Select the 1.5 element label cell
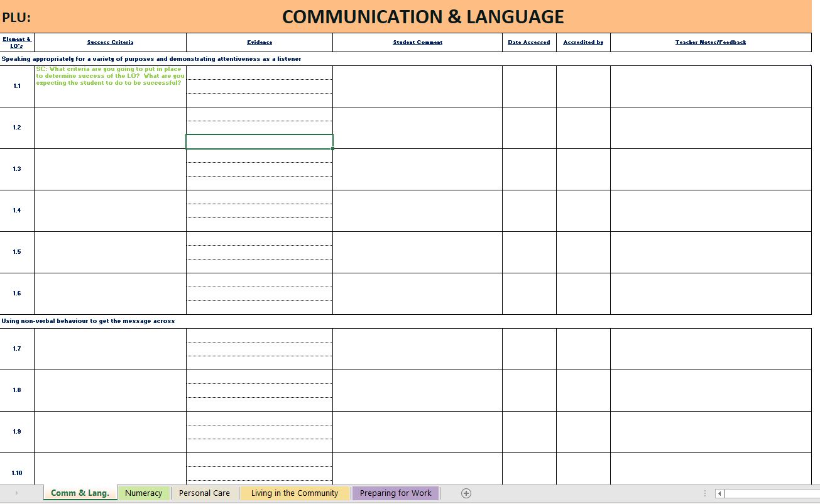Image resolution: width=820 pixels, height=504 pixels. (17, 252)
